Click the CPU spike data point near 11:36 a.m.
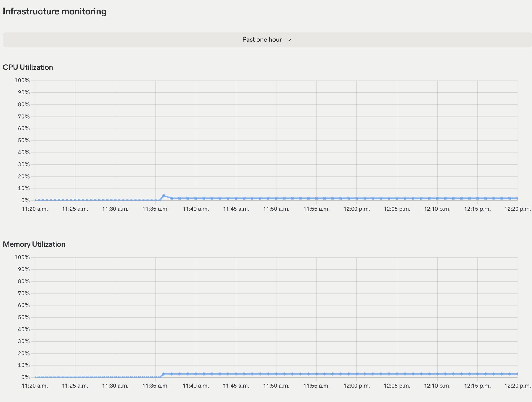Image resolution: width=532 pixels, height=402 pixels. click(x=164, y=196)
